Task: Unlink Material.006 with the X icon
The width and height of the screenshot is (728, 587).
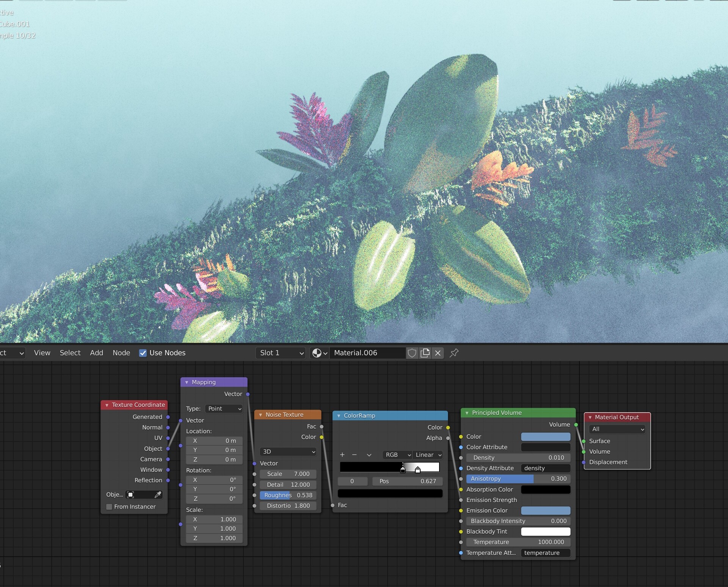Action: [438, 353]
